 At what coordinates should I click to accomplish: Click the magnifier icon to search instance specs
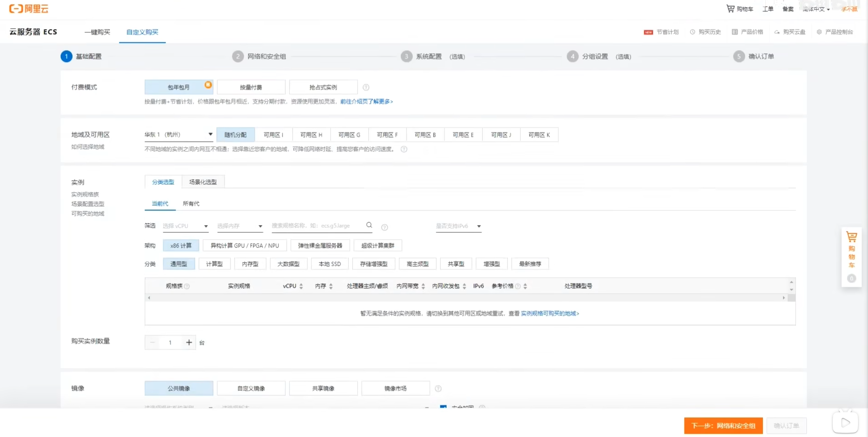click(369, 225)
